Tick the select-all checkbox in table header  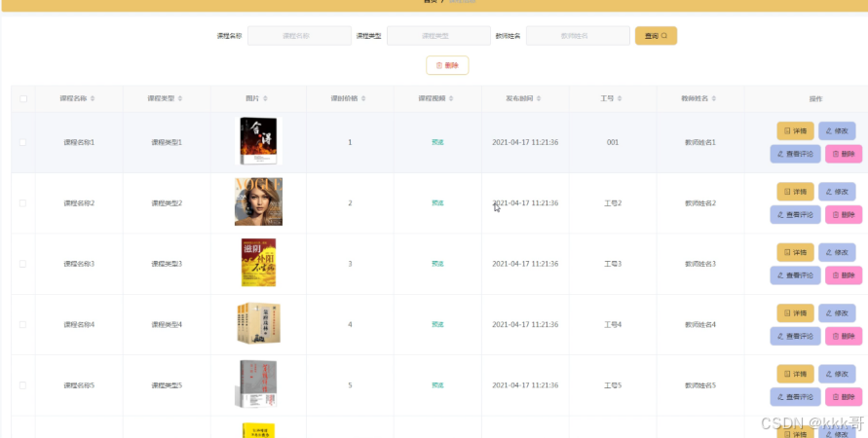point(23,99)
